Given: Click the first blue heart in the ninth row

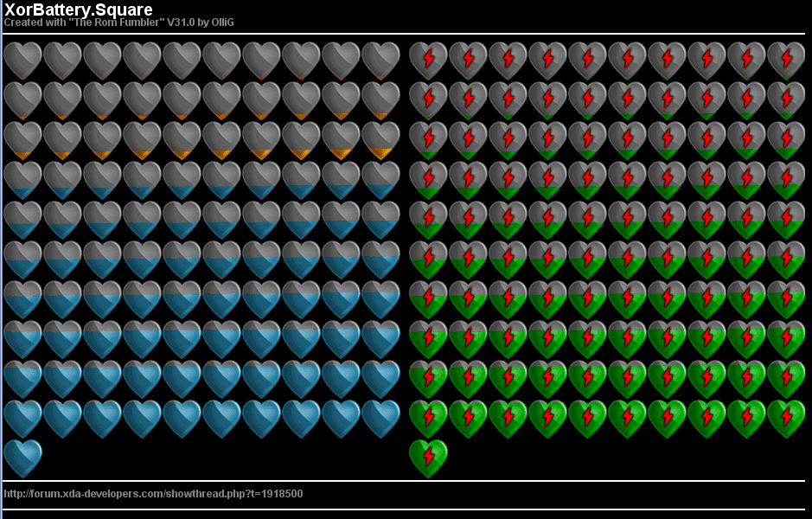Looking at the screenshot, I should (22, 380).
